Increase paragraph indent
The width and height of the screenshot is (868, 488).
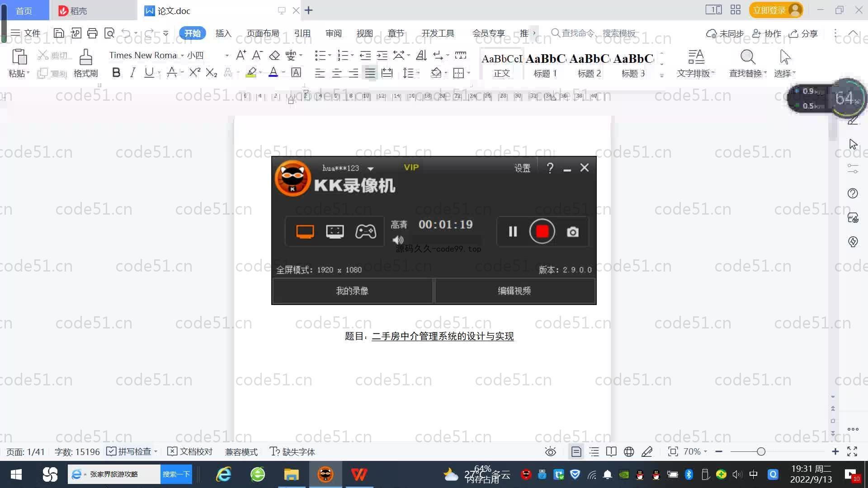(382, 55)
